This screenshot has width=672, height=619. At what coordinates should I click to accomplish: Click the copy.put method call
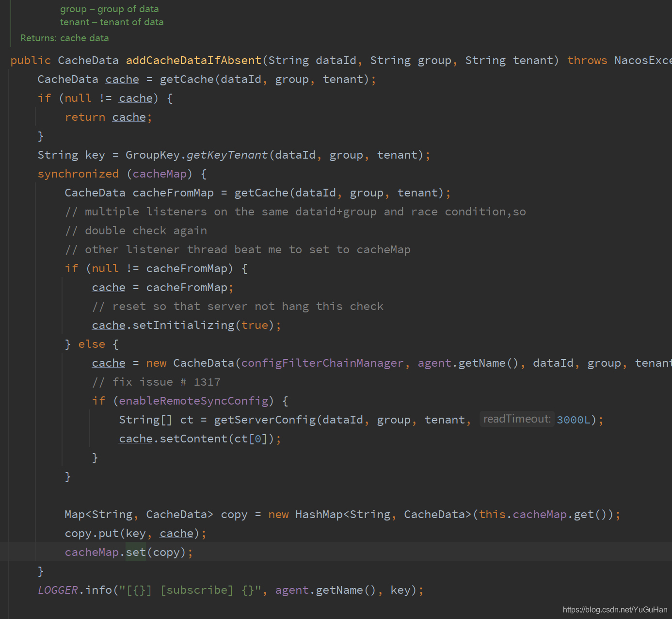92,533
